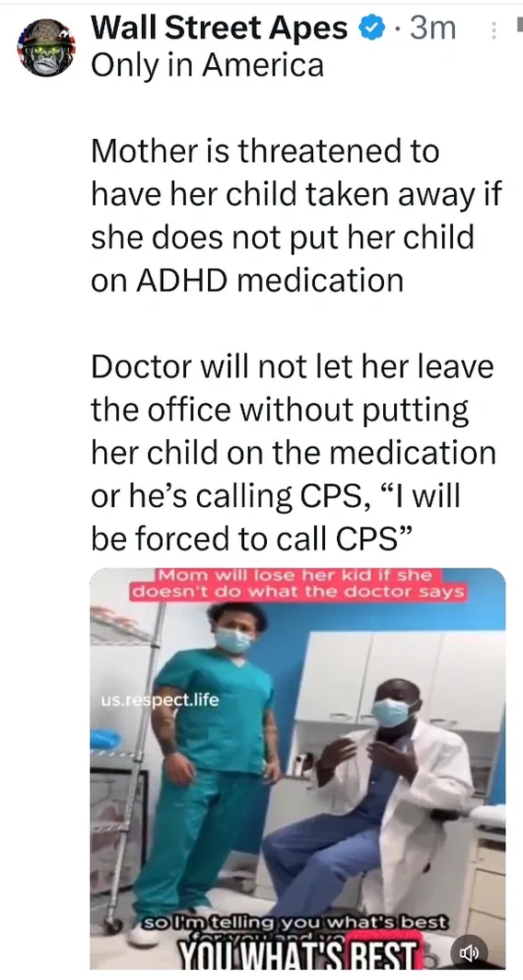Select the "Only in America" text line
523x980 pixels.
[208, 65]
